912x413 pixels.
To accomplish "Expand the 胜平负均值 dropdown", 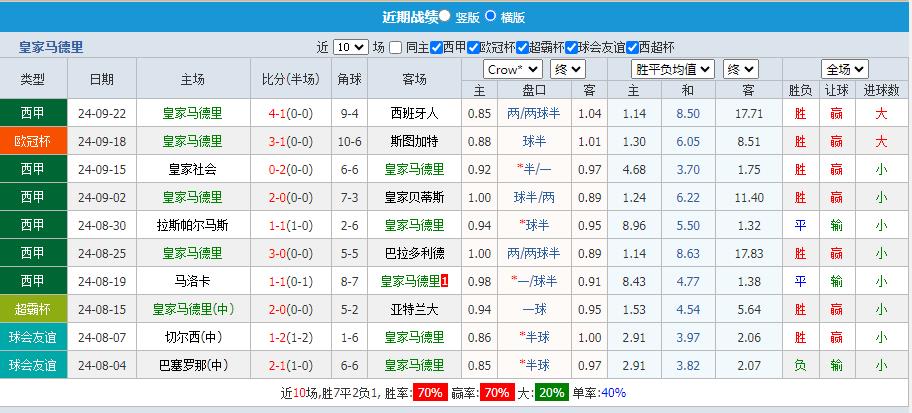I will (x=672, y=69).
